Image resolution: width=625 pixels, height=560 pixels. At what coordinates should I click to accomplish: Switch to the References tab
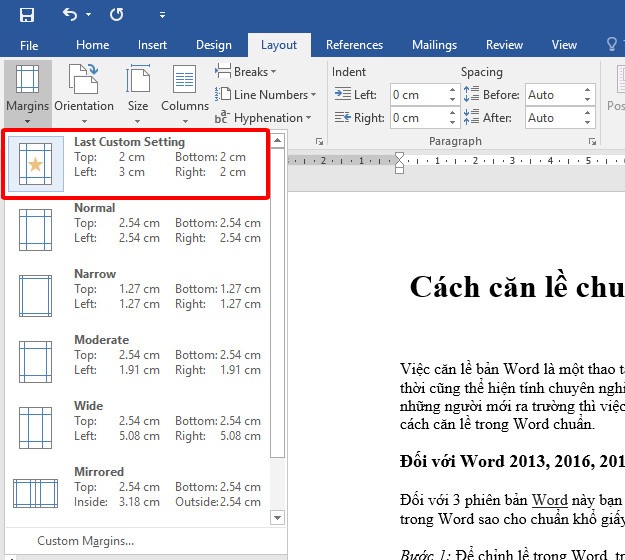pyautogui.click(x=354, y=45)
